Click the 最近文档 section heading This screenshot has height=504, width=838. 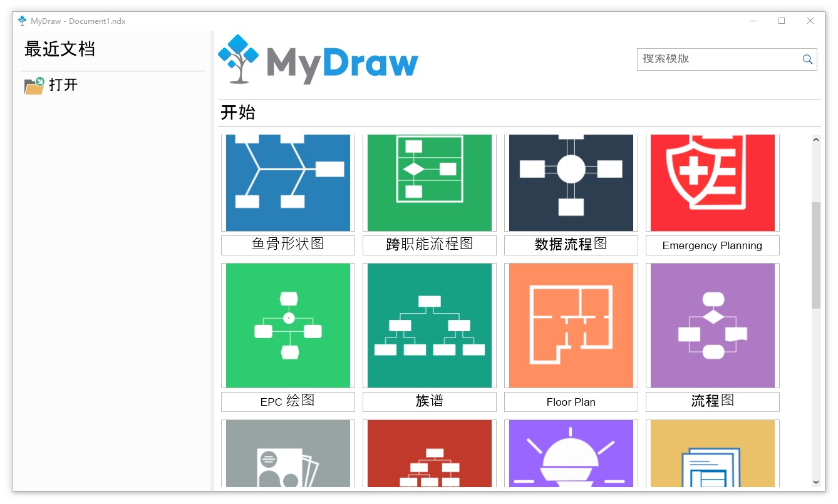click(x=59, y=49)
